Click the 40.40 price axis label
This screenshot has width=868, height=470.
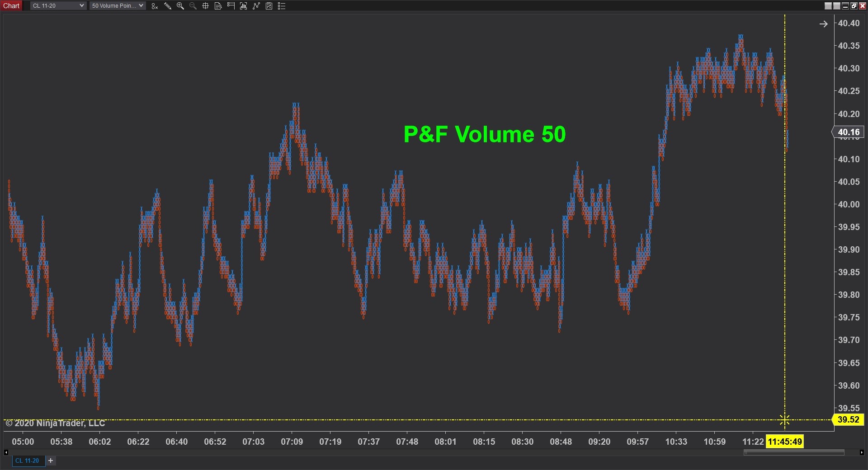pos(849,23)
